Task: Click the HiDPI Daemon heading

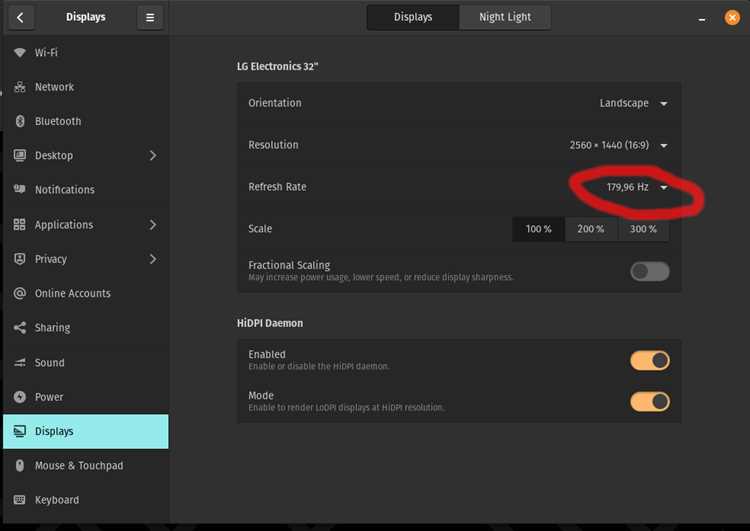Action: (270, 323)
